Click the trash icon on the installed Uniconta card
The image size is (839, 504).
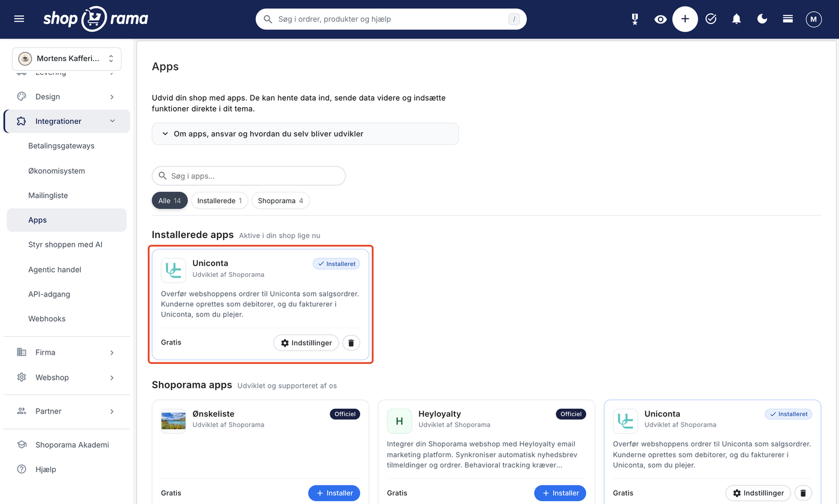point(351,343)
